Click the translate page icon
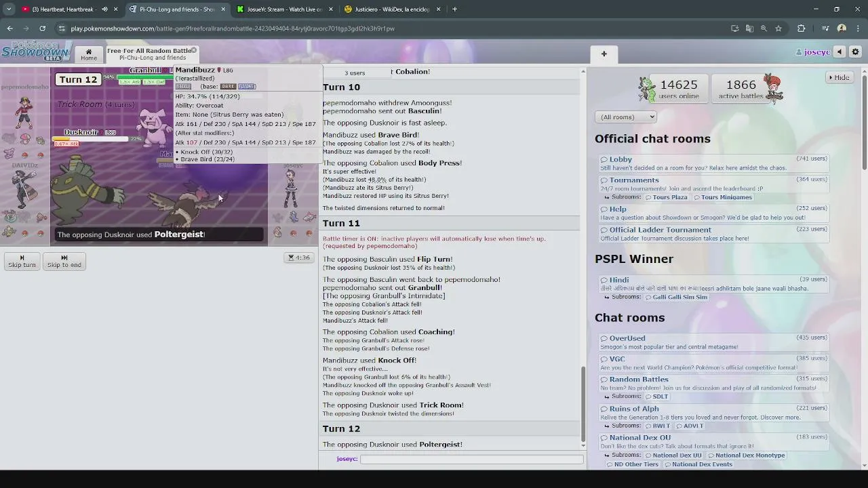 pyautogui.click(x=749, y=28)
